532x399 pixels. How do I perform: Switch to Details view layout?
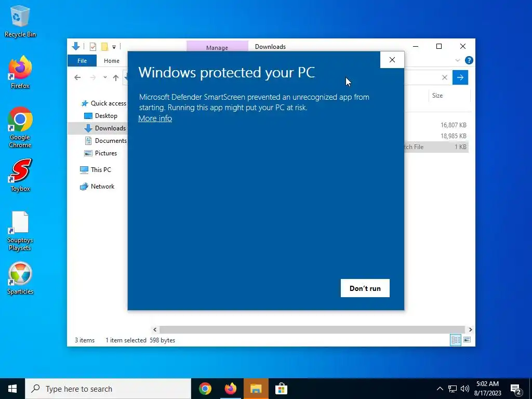[456, 340]
